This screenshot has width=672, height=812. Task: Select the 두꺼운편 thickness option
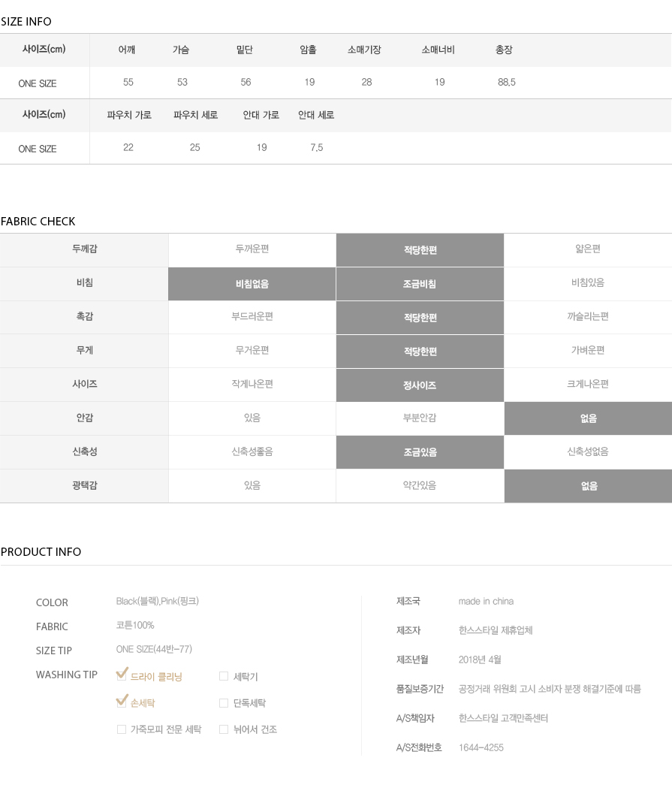coord(252,249)
